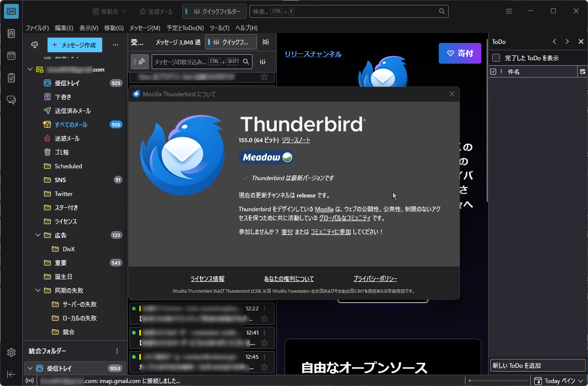
Task: Collapse unified 受信トレイ folder
Action: pyautogui.click(x=30, y=368)
